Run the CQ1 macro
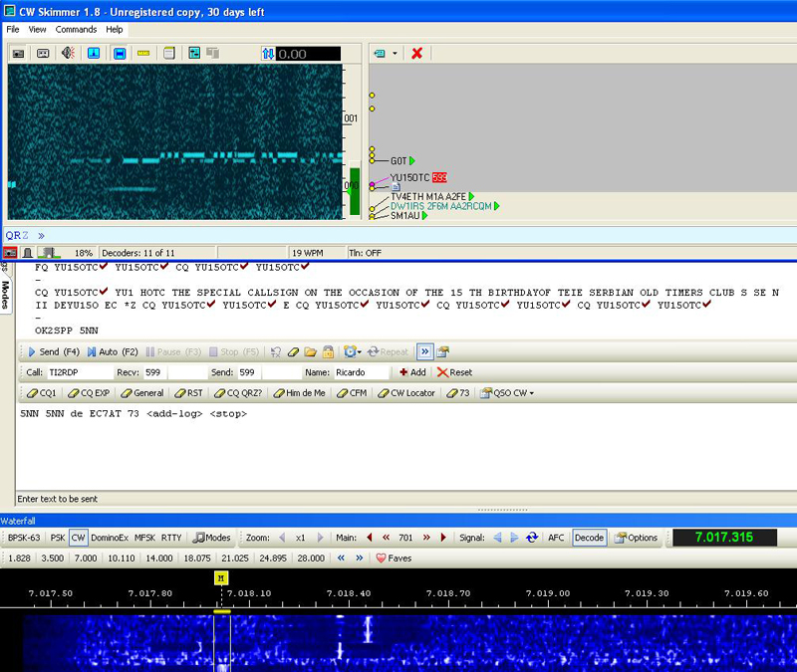The width and height of the screenshot is (797, 672). click(42, 393)
